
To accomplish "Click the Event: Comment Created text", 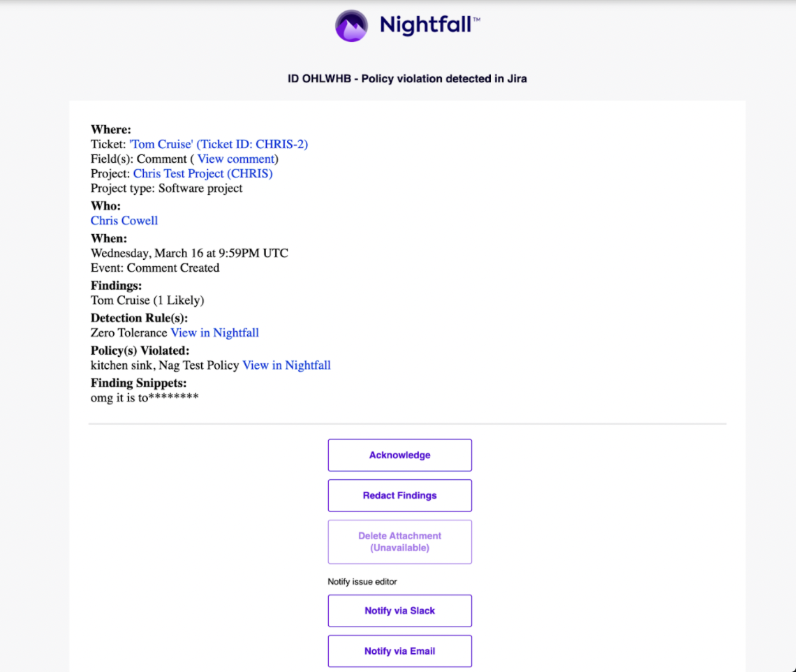I will point(155,268).
